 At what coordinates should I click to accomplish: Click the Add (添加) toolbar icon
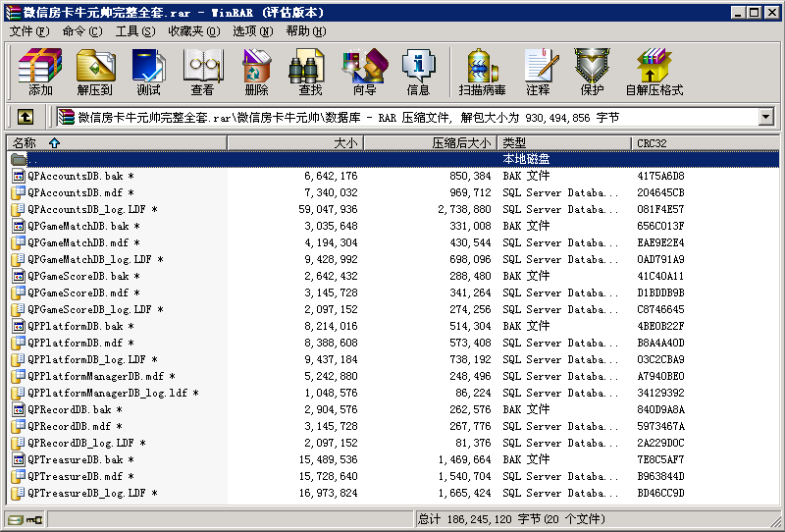pyautogui.click(x=40, y=72)
